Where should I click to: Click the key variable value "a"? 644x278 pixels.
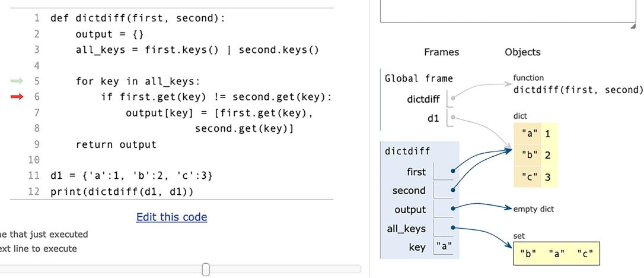coord(444,245)
